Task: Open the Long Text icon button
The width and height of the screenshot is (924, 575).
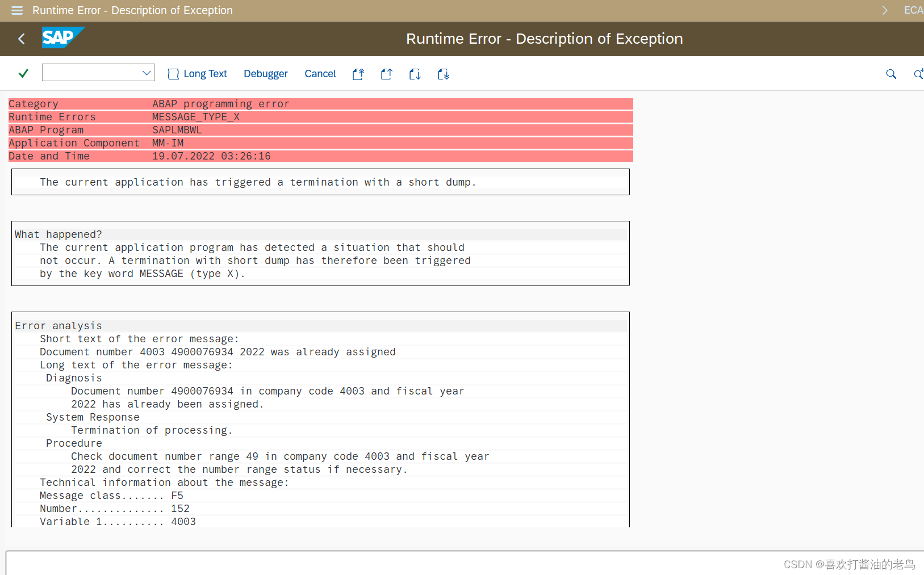Action: tap(197, 74)
